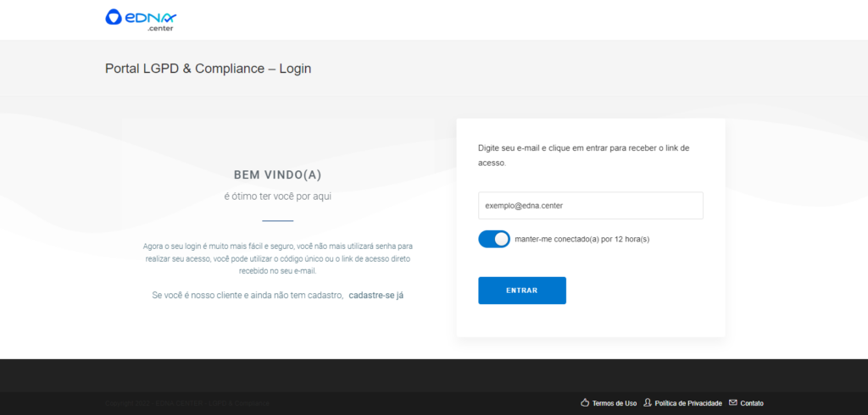868x415 pixels.
Task: Click the envelope icon beside Contato
Action: tap(733, 403)
